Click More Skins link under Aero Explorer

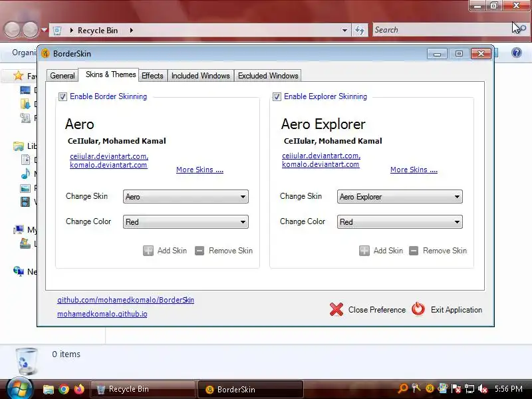[x=414, y=170]
